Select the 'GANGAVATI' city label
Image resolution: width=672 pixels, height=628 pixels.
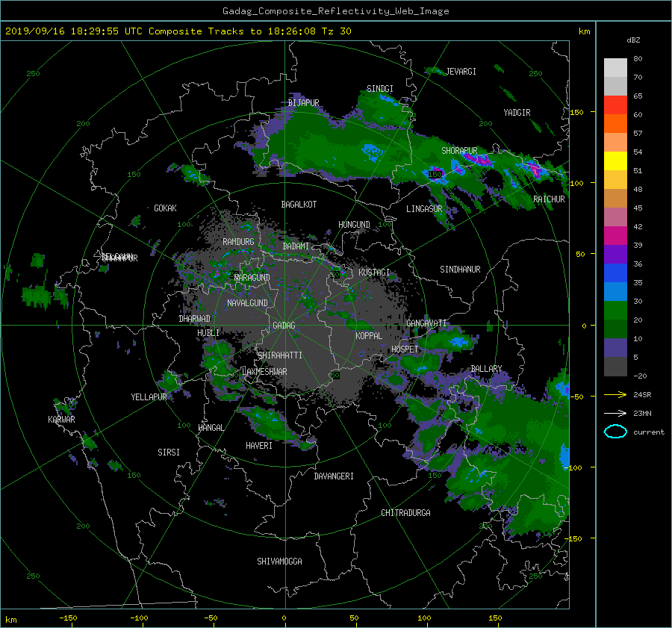tap(426, 323)
